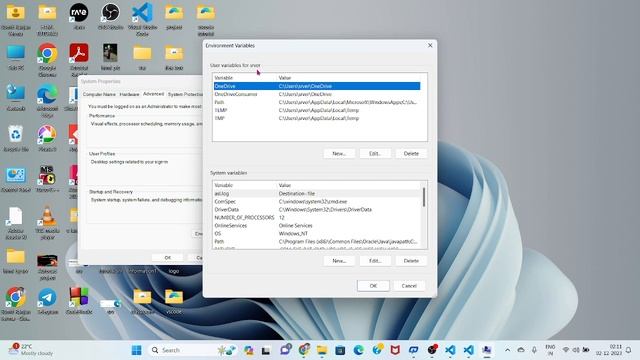Click OK in the System Properties window

coord(167,258)
